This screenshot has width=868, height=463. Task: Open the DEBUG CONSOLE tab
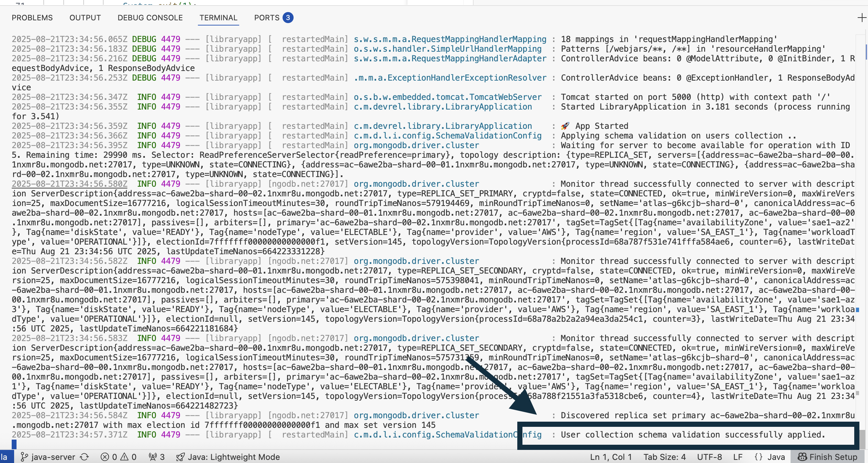click(x=150, y=18)
